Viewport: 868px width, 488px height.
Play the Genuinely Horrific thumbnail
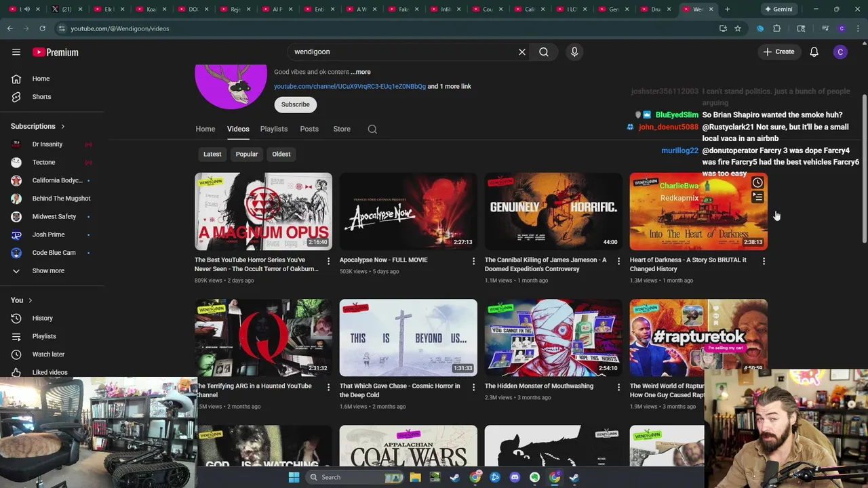coord(553,211)
